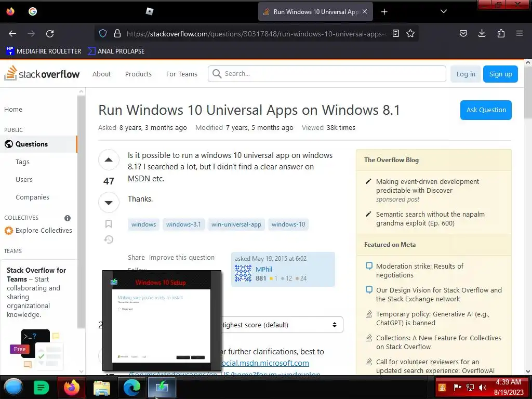The height and width of the screenshot is (399, 532).
Task: Focus the Stack Overflow Search box
Action: tap(327, 74)
